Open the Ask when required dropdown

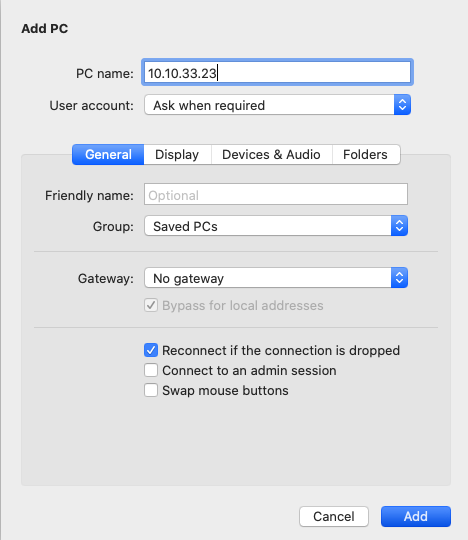click(x=277, y=105)
